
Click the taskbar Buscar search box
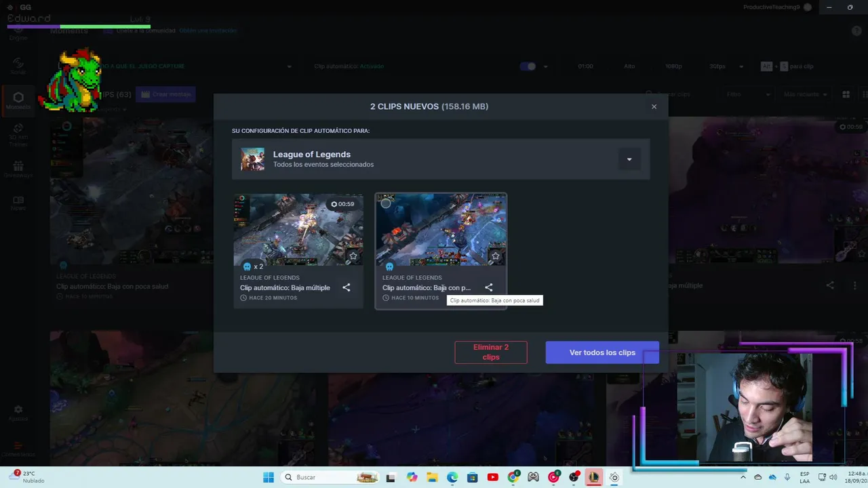click(x=331, y=477)
